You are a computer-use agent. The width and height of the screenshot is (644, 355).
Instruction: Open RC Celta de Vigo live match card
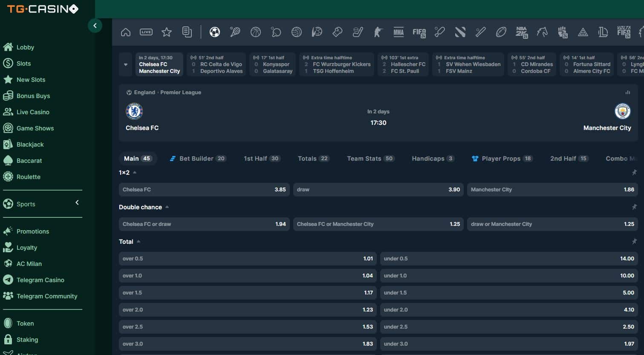tap(217, 64)
